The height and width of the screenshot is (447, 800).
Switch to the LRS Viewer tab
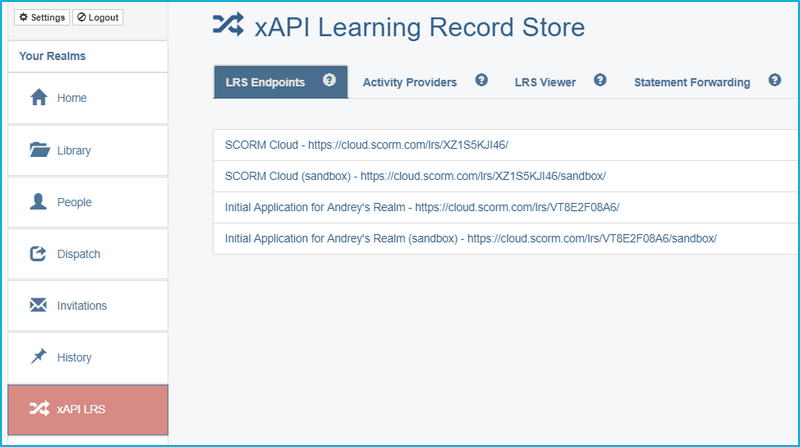click(545, 82)
